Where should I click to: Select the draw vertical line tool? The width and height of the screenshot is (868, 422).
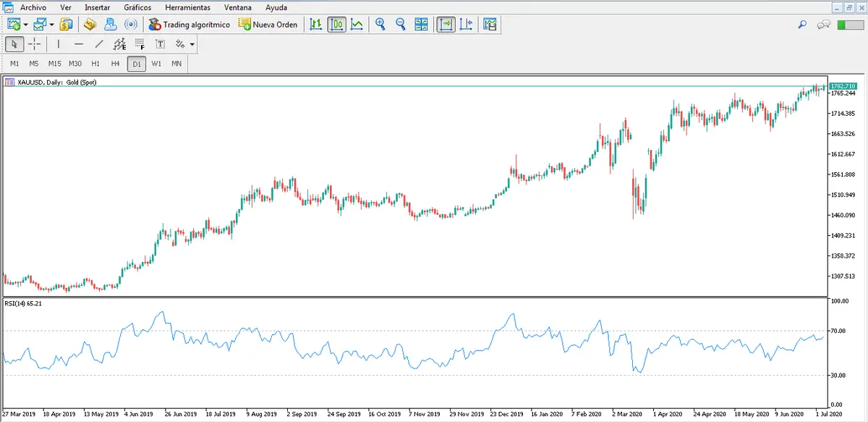pos(59,44)
